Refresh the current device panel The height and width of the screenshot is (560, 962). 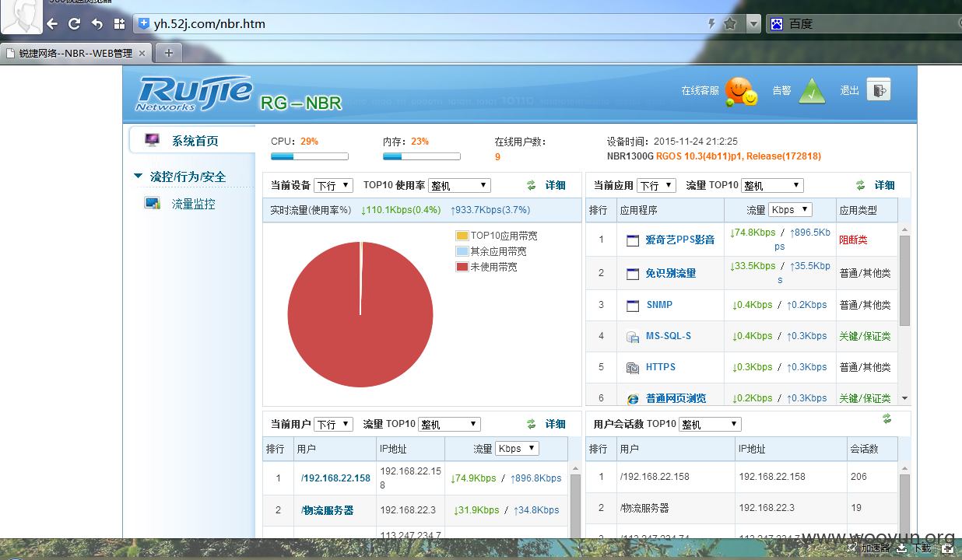pyautogui.click(x=532, y=185)
